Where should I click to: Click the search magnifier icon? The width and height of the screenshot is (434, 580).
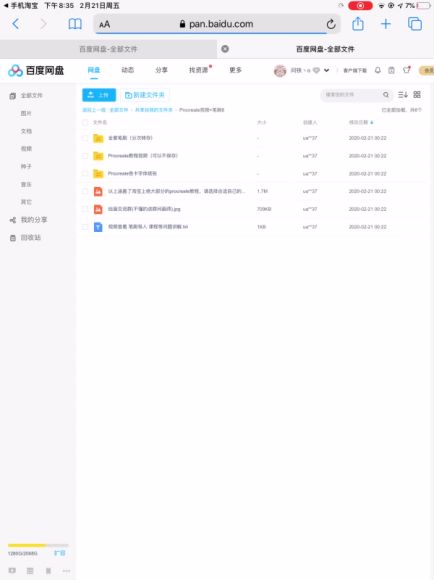pos(386,95)
